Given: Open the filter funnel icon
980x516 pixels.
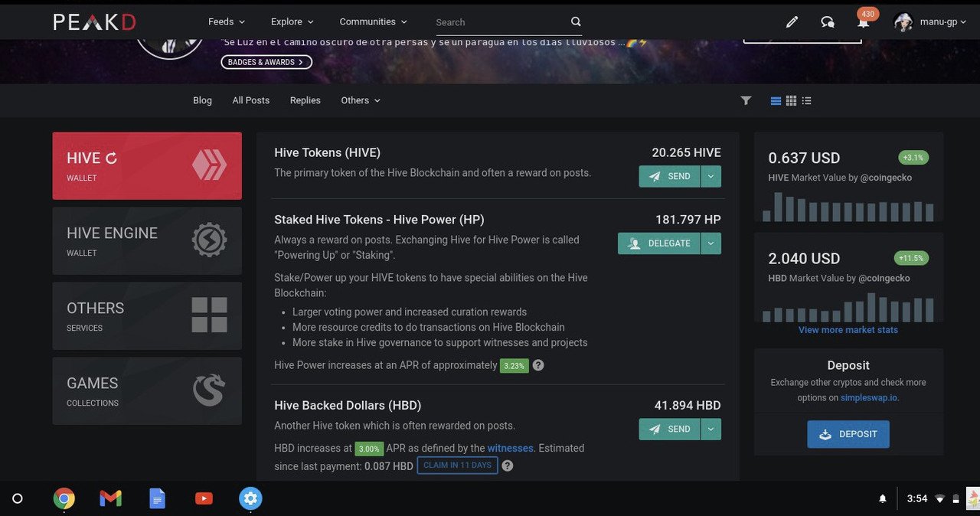Looking at the screenshot, I should point(746,100).
